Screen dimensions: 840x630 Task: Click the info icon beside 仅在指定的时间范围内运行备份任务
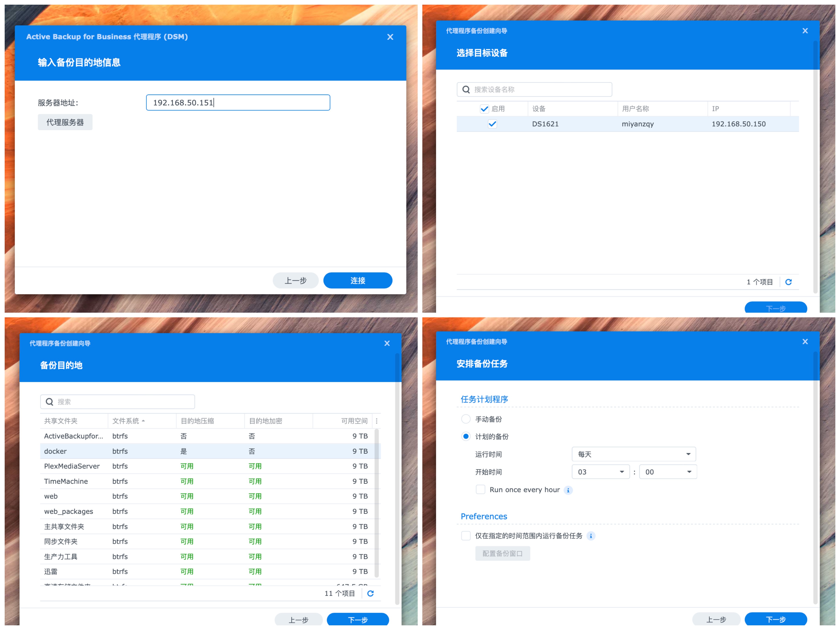[x=591, y=536]
